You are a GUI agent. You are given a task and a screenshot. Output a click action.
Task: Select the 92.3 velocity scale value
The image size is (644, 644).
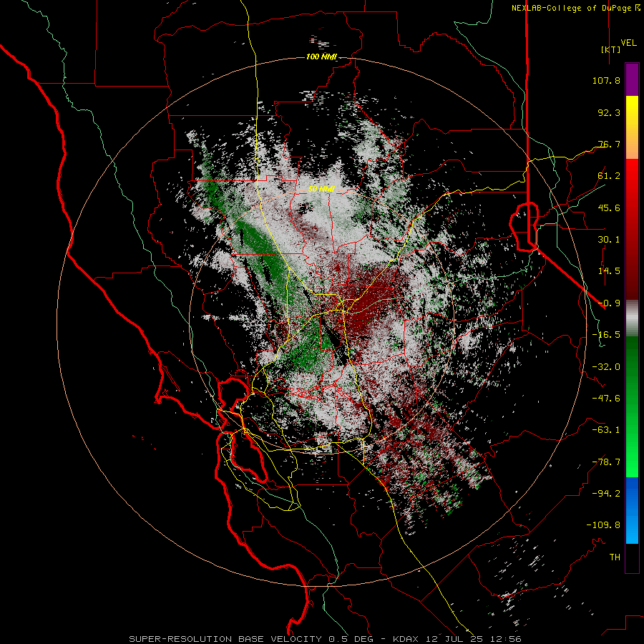click(609, 112)
